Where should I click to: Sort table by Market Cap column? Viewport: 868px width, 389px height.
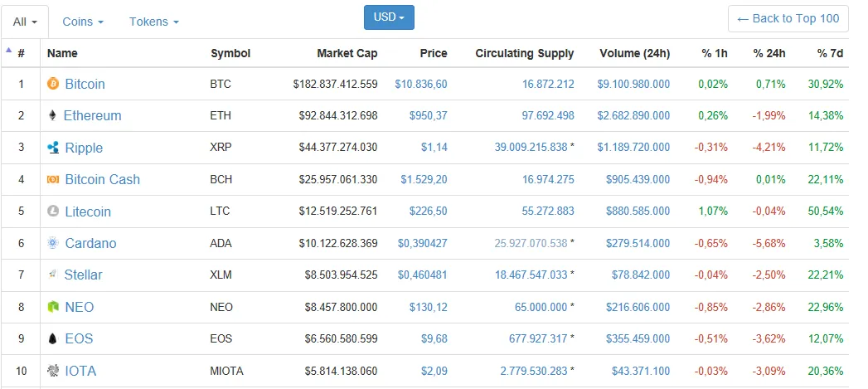347,53
